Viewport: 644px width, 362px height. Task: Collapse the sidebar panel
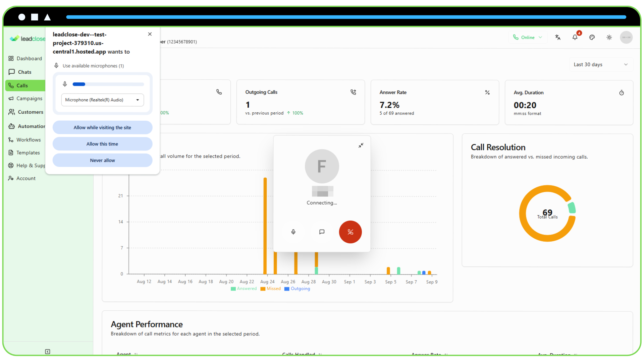48,352
